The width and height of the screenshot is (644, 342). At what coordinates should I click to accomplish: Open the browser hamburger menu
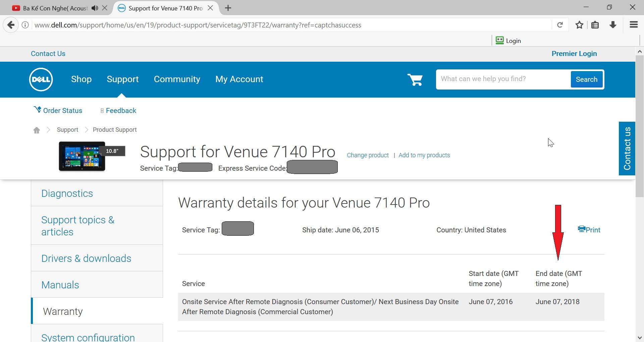634,25
